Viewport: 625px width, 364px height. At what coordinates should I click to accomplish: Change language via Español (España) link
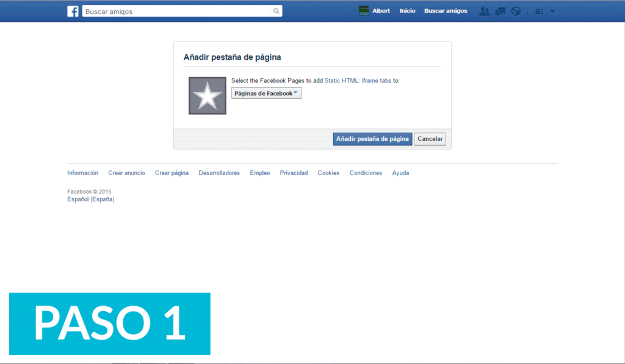[90, 199]
